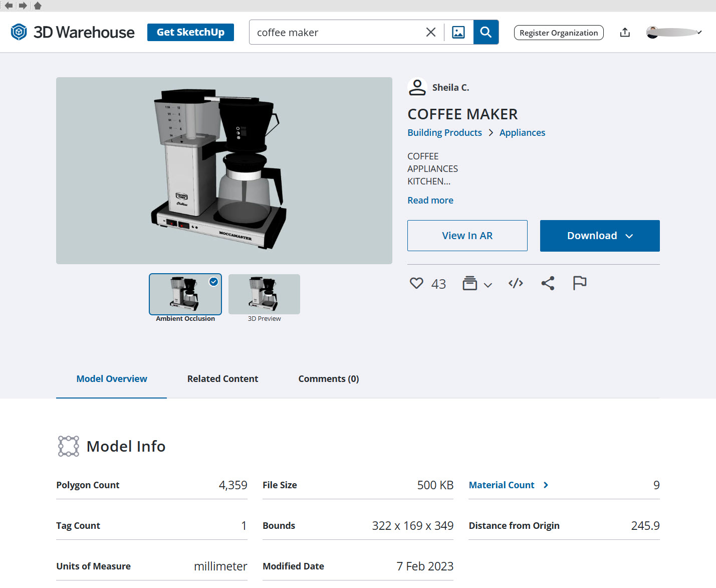
Task: Click the Tag Count label
Action: 78,525
